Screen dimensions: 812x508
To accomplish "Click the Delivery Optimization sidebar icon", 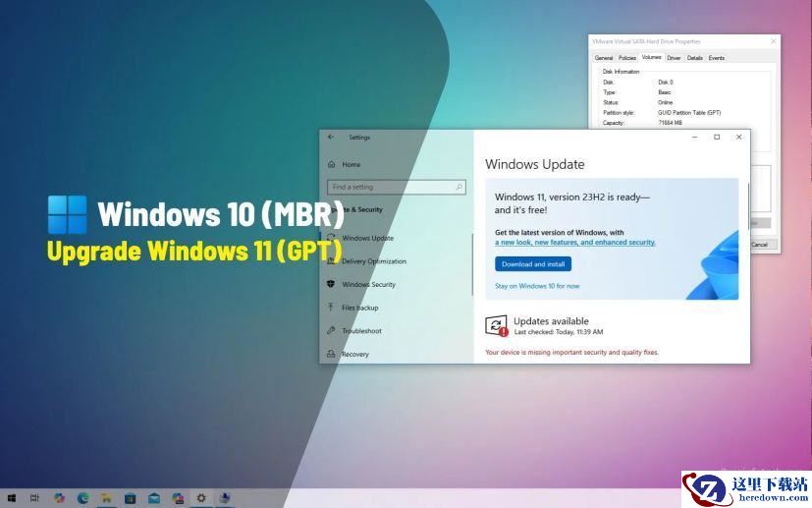I will tap(331, 260).
